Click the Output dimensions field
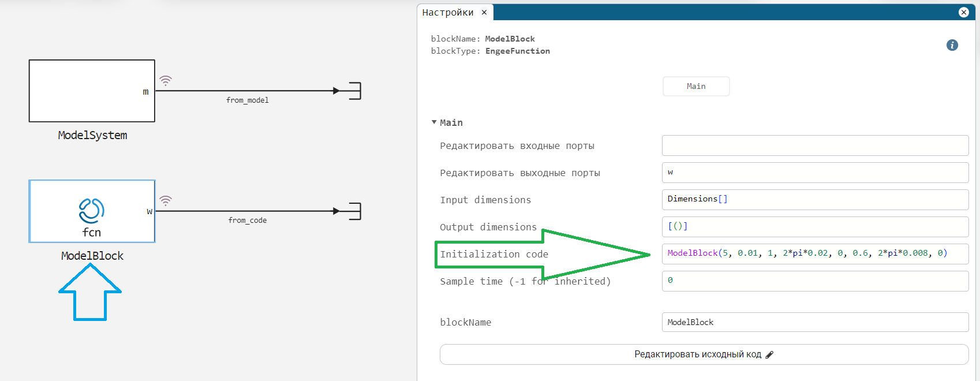 click(x=814, y=227)
